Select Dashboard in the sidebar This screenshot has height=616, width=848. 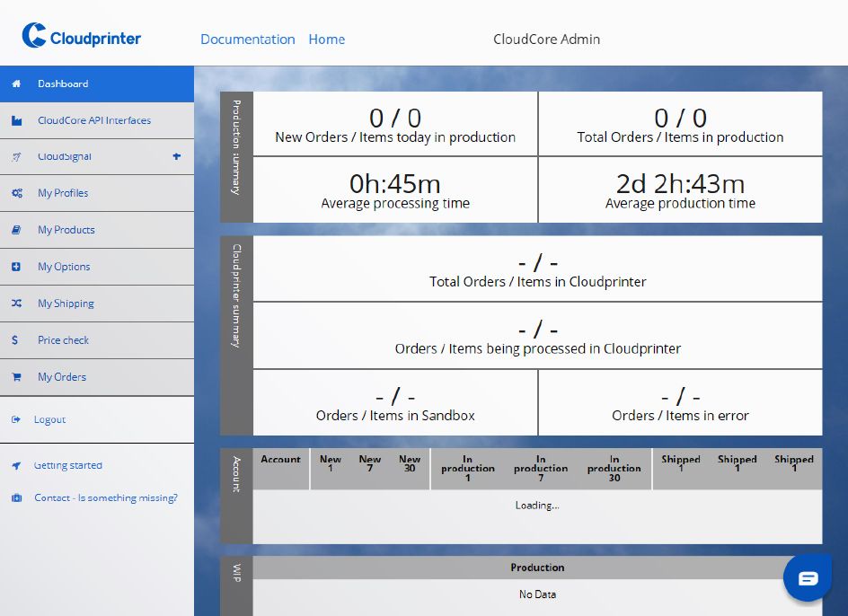(97, 84)
